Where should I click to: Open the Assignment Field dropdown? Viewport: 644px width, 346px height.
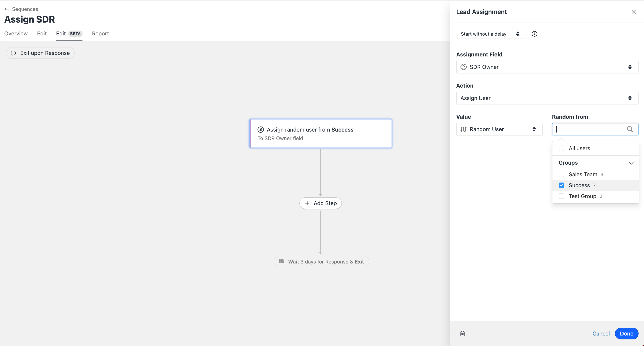click(547, 67)
